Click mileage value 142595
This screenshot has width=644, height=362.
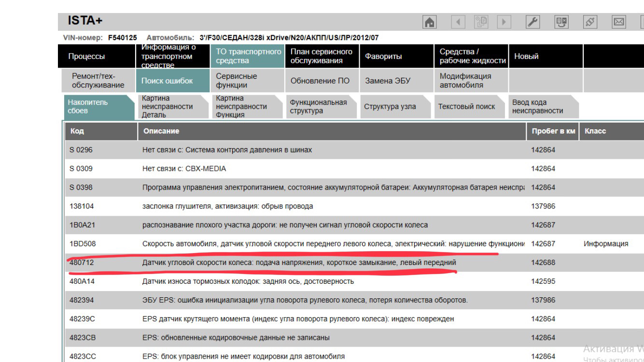(x=543, y=282)
